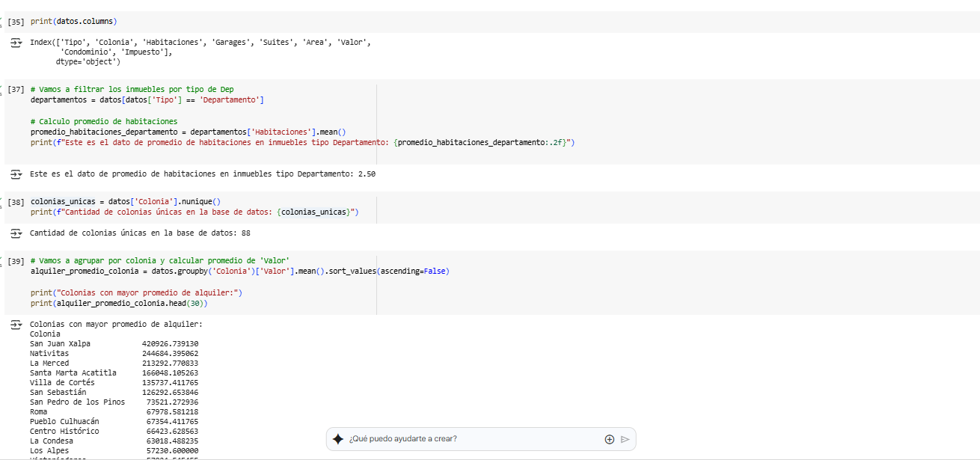Click code 'print(alquiler_promedio_colonia.head(30))'
Viewport: 980px width, 460px height.
point(119,303)
